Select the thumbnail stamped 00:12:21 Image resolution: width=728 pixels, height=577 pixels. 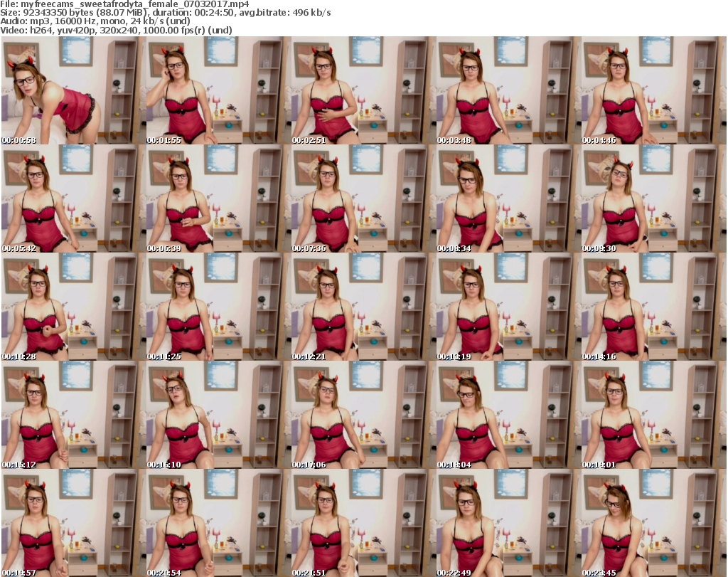363,307
